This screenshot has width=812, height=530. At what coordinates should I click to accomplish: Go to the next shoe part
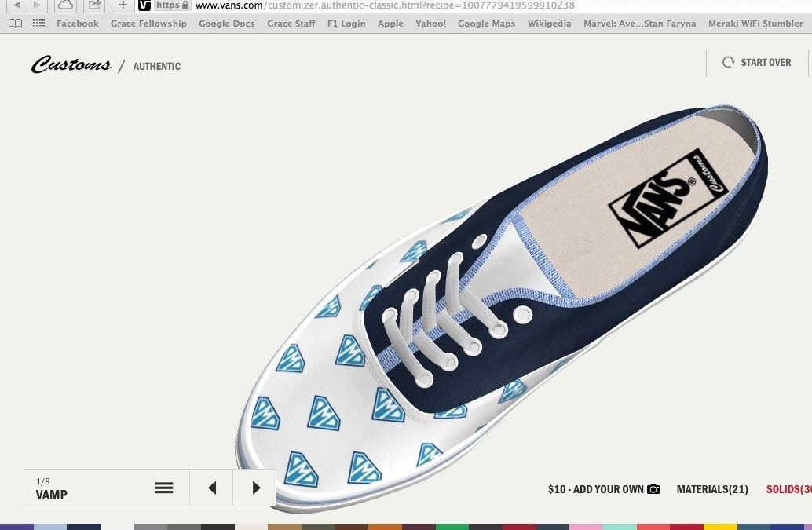(x=255, y=488)
